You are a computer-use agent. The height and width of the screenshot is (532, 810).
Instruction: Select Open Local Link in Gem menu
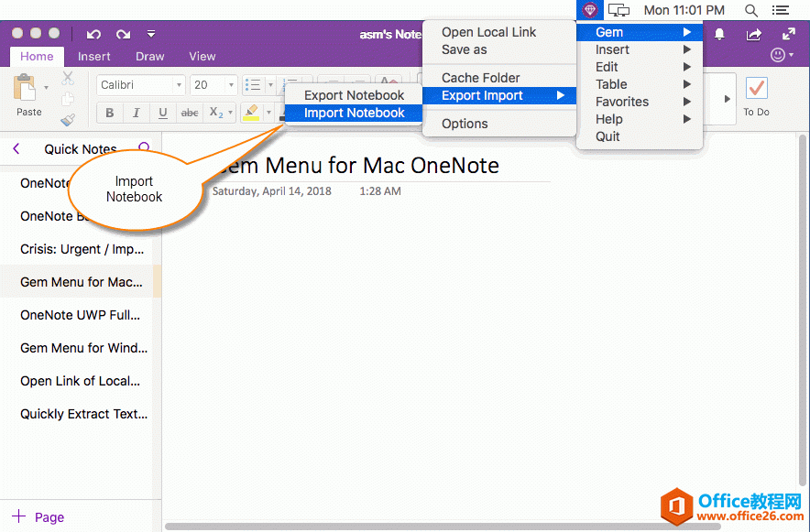click(x=499, y=32)
